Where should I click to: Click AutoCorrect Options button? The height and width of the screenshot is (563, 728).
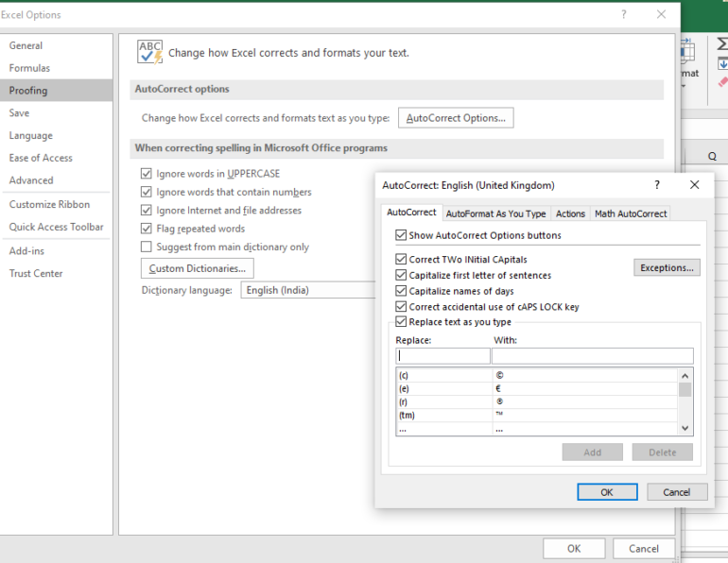coord(456,118)
